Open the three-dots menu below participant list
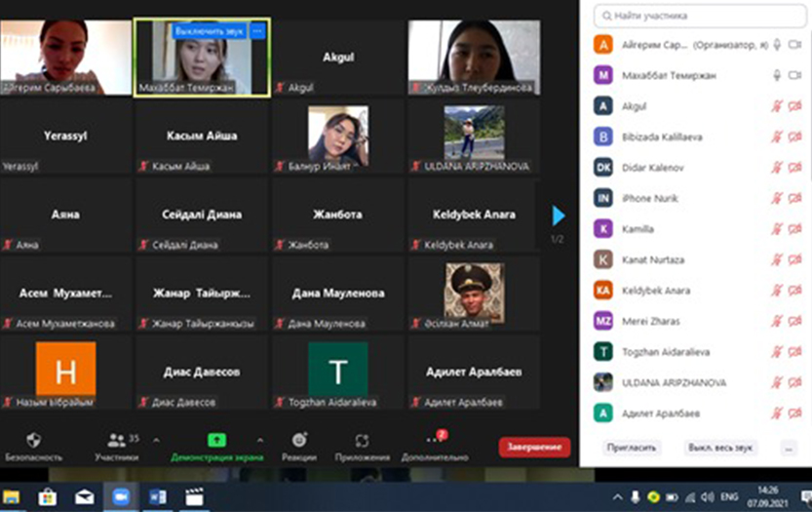This screenshot has height=512, width=812. pos(789,448)
